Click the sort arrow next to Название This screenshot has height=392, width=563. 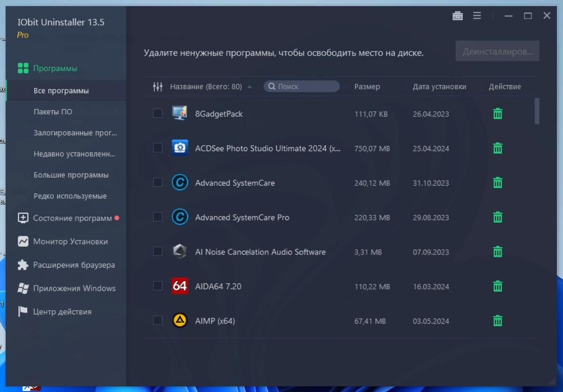249,87
